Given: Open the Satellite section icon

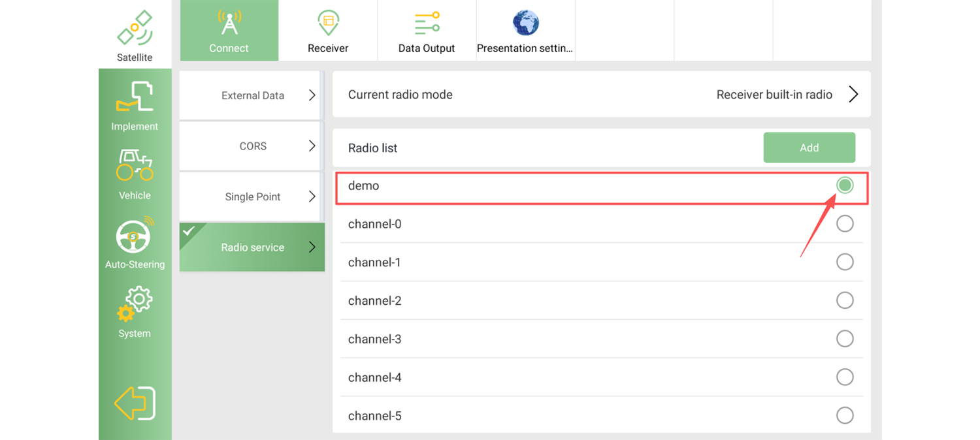Looking at the screenshot, I should [135, 29].
